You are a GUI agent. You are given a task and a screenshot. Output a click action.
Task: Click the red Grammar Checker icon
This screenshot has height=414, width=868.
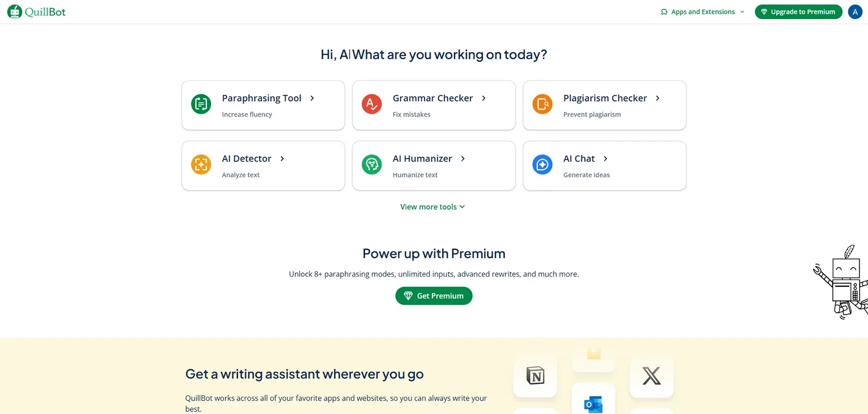click(x=372, y=104)
